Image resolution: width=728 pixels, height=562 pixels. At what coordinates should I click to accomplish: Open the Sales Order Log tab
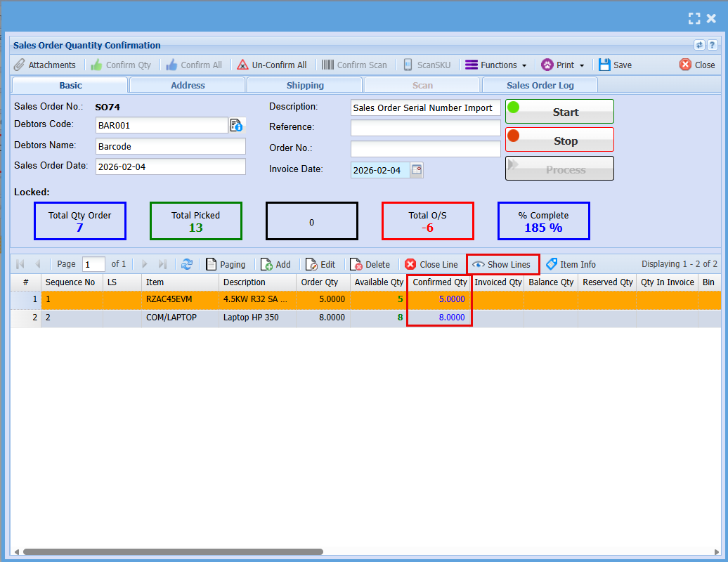pyautogui.click(x=540, y=85)
